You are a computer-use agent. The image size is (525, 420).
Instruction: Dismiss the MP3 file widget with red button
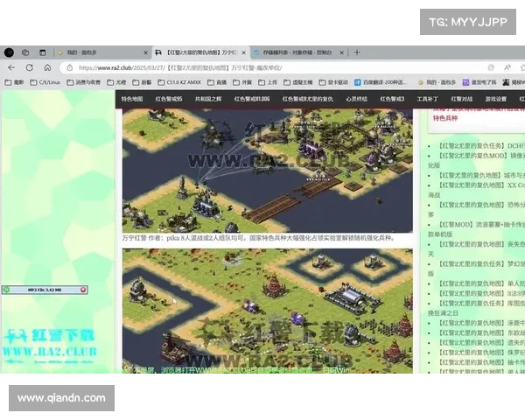tap(83, 290)
